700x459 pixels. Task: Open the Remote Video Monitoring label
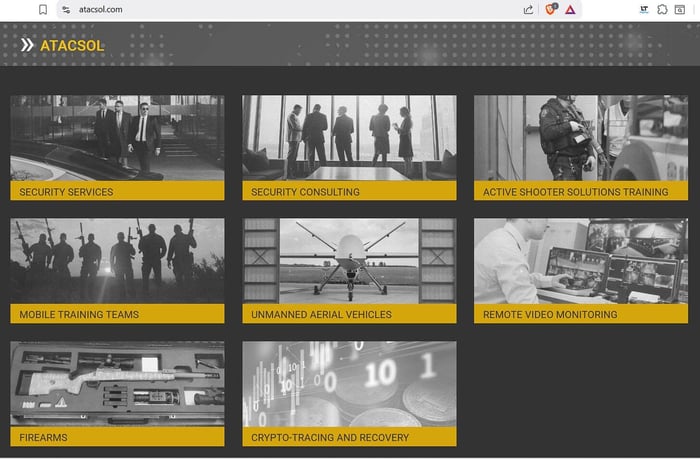[x=550, y=315]
